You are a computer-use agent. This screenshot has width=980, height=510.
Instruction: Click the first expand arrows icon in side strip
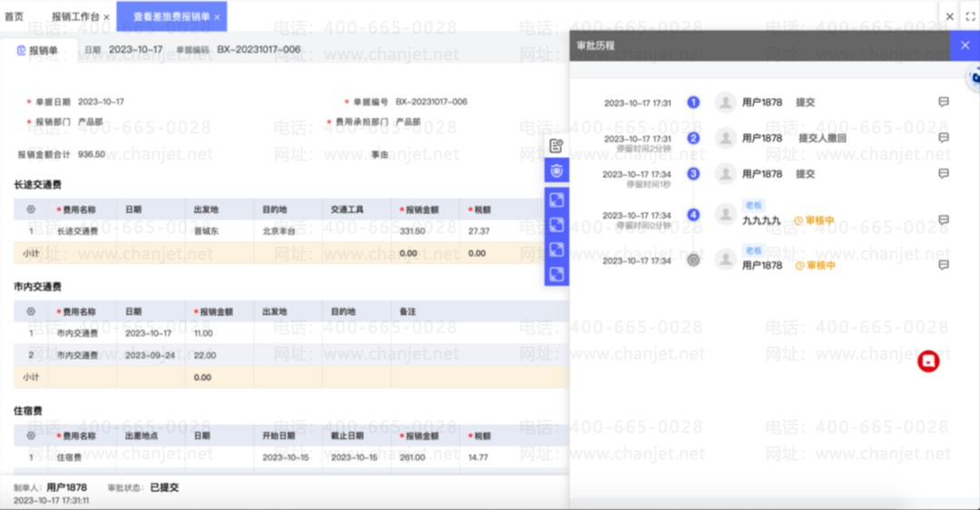pyautogui.click(x=556, y=200)
